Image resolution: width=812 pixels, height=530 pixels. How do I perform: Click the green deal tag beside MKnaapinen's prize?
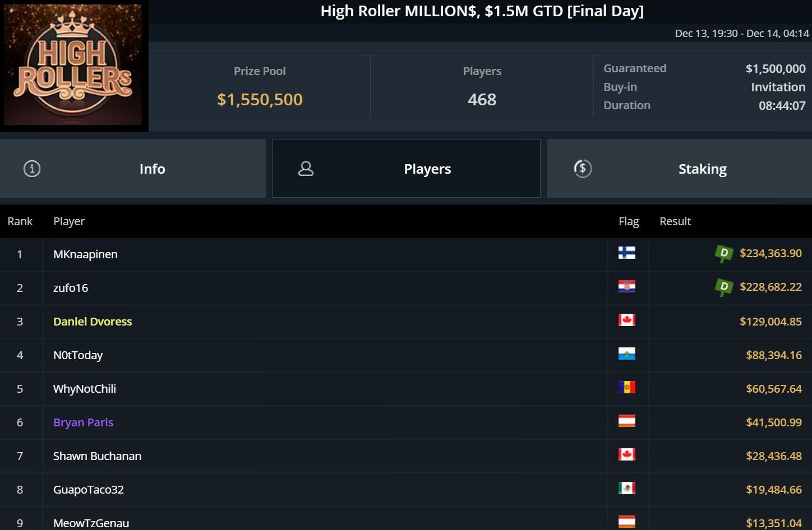click(x=723, y=254)
